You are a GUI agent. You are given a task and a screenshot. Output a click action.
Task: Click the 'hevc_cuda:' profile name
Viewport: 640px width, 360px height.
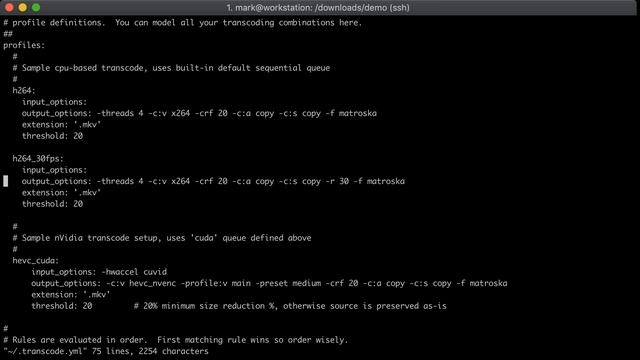(x=36, y=261)
